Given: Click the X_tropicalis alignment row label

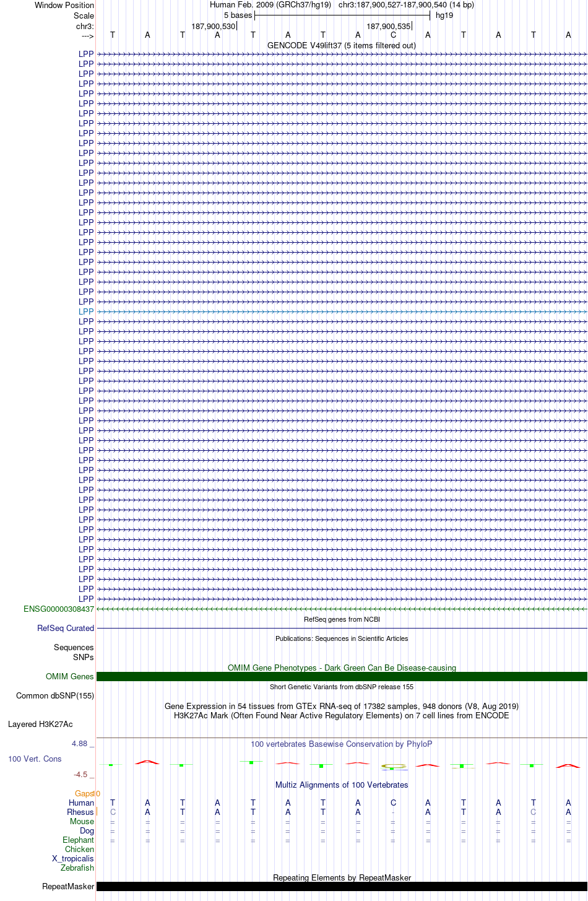Looking at the screenshot, I should pos(73,859).
